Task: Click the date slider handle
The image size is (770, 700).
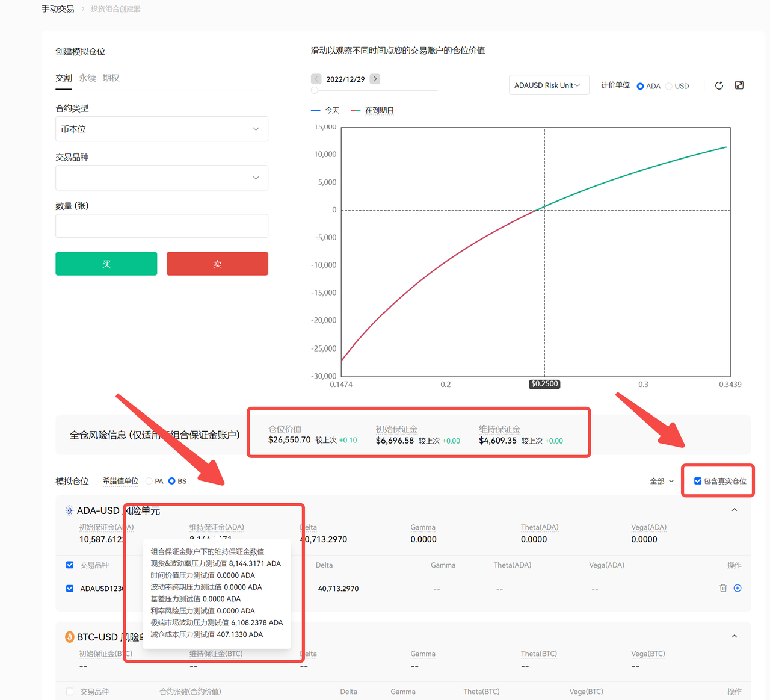Action: point(315,90)
